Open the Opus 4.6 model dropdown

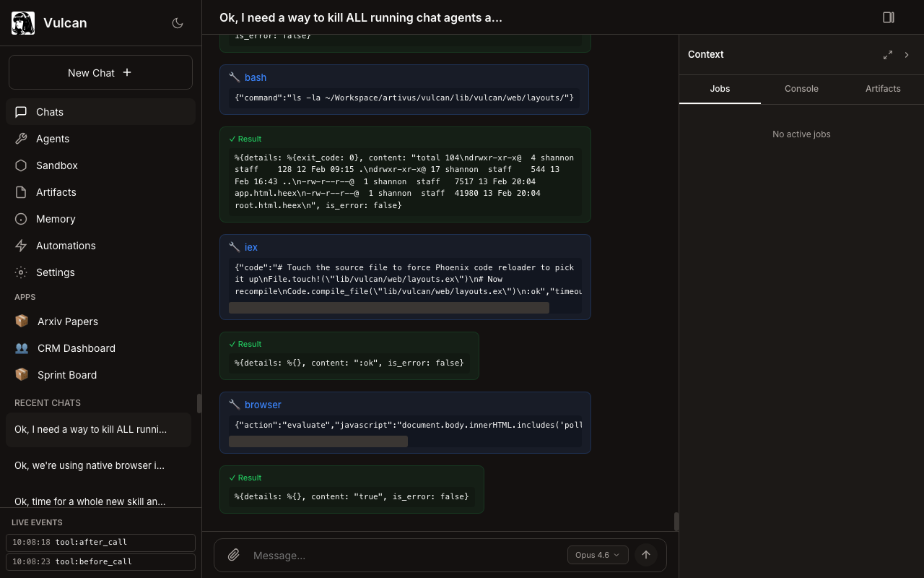tap(598, 555)
